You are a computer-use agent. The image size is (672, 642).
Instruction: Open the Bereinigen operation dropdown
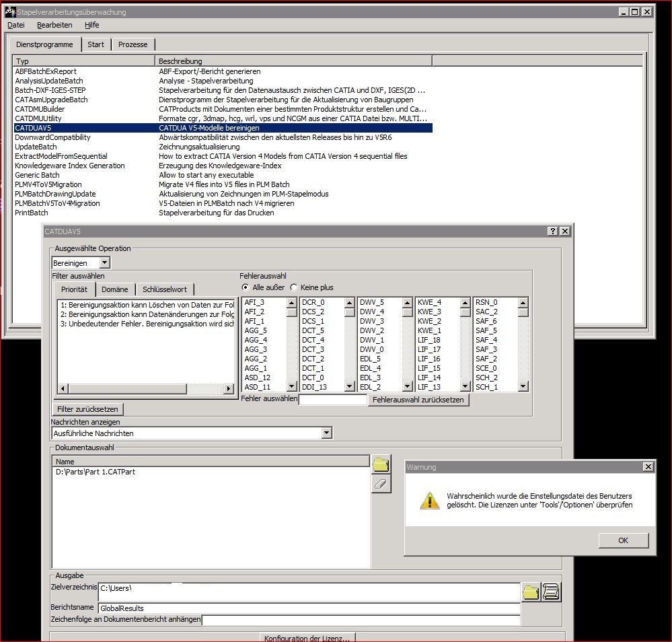(x=105, y=262)
